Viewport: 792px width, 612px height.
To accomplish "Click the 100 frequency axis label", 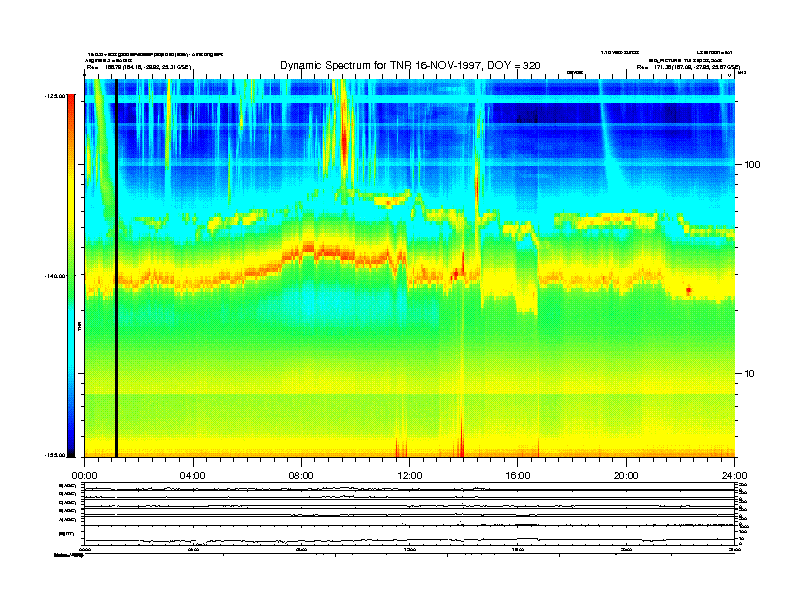I will point(752,165).
